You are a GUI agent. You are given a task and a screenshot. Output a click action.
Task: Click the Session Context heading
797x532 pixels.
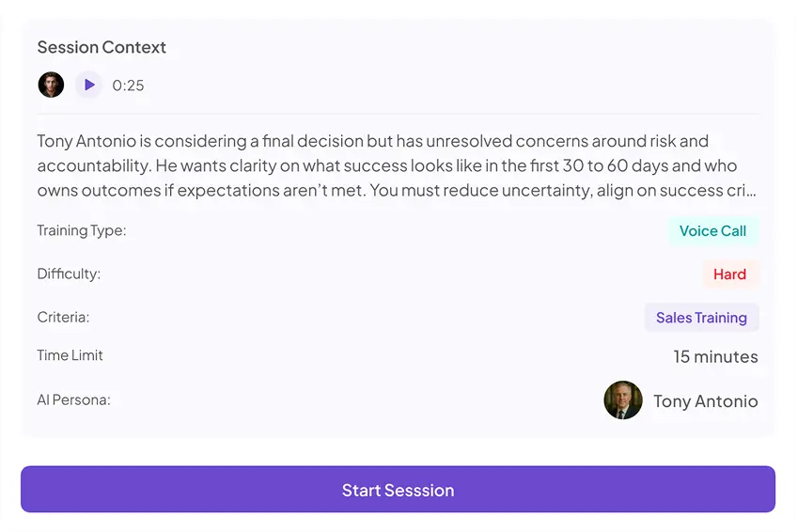(102, 47)
